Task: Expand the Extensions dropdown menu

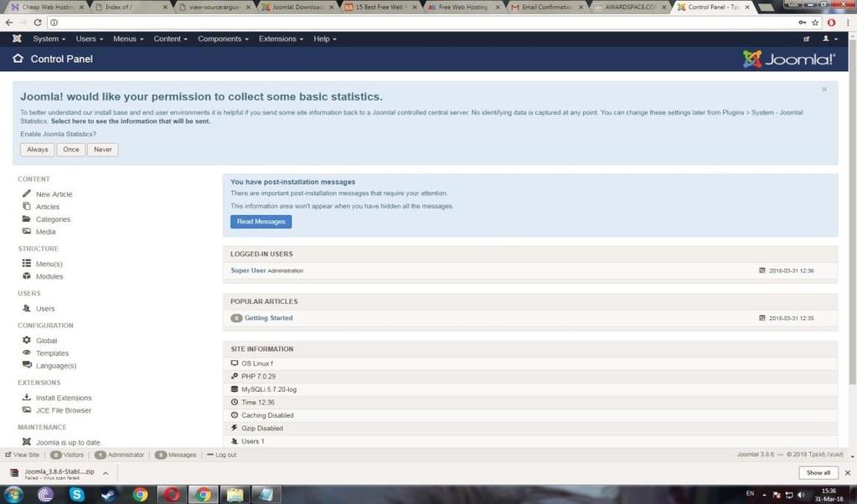Action: pos(281,39)
